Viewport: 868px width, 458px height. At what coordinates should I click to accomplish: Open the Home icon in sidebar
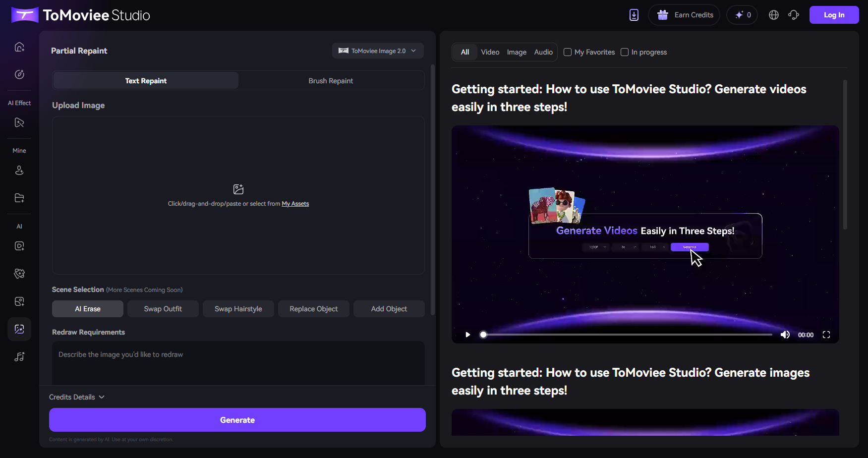pos(19,47)
